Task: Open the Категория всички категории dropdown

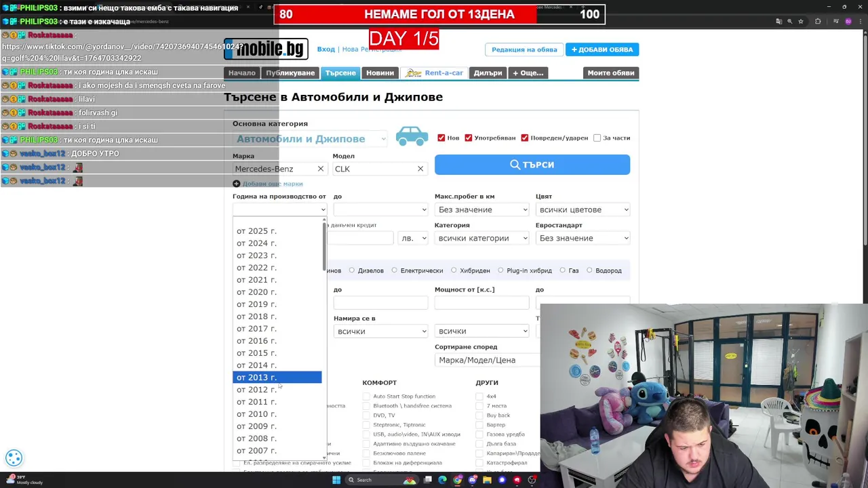Action: pyautogui.click(x=481, y=238)
